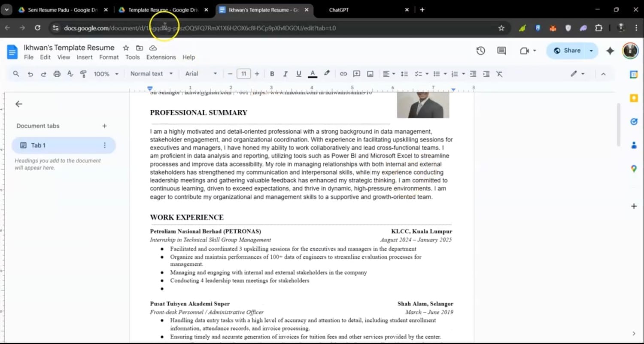Open the comments panel icon
This screenshot has height=344, width=644.
[501, 51]
